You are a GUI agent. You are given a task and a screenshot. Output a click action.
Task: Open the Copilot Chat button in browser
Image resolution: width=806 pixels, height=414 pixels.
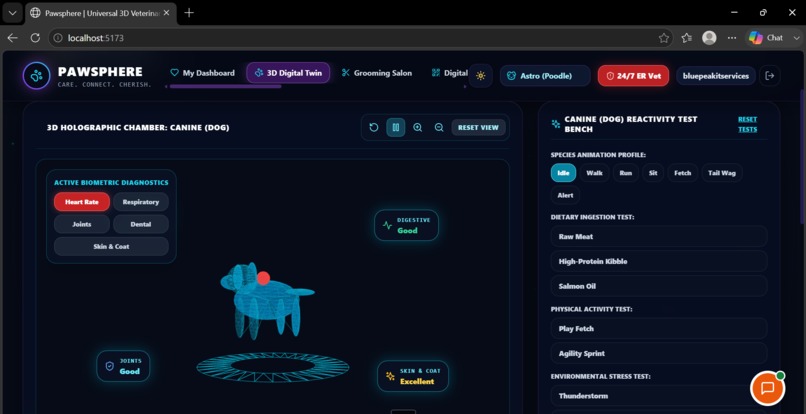(765, 38)
